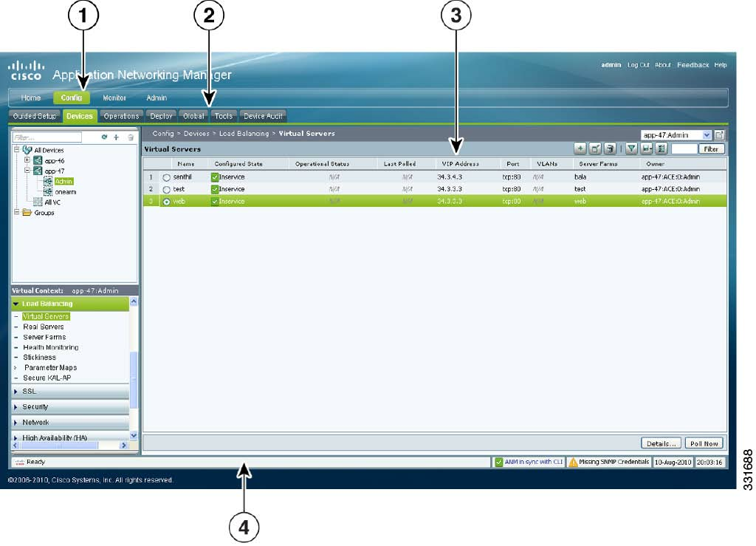The image size is (756, 546).
Task: Click the Poll Now button
Action: point(704,443)
